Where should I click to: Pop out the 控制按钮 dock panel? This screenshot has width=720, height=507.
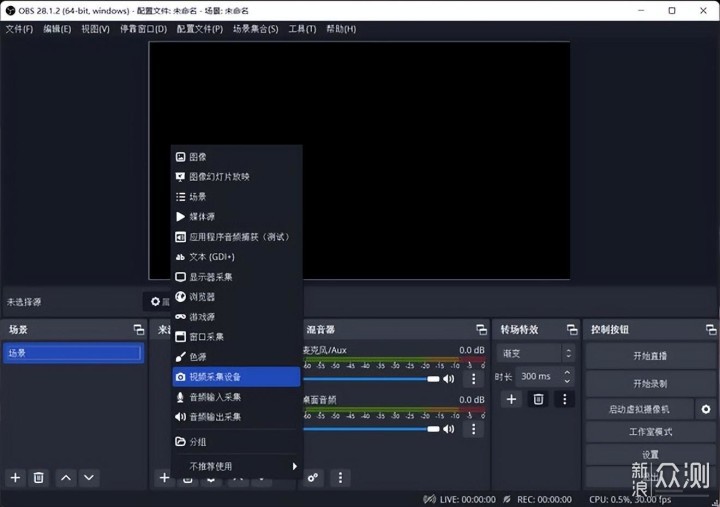(711, 329)
